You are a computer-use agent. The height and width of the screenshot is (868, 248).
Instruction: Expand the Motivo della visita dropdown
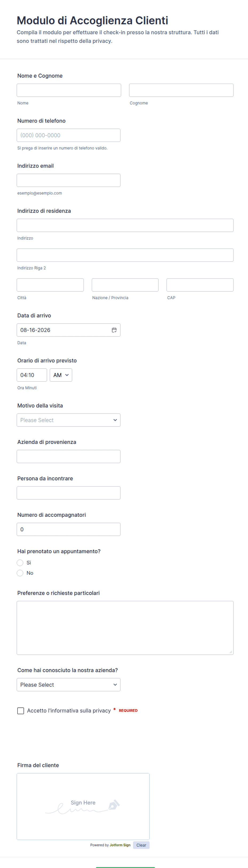click(x=69, y=420)
